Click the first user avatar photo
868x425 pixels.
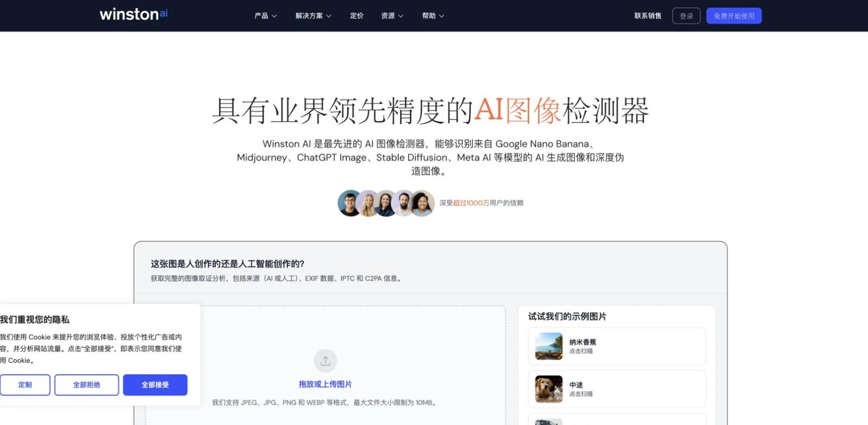350,204
